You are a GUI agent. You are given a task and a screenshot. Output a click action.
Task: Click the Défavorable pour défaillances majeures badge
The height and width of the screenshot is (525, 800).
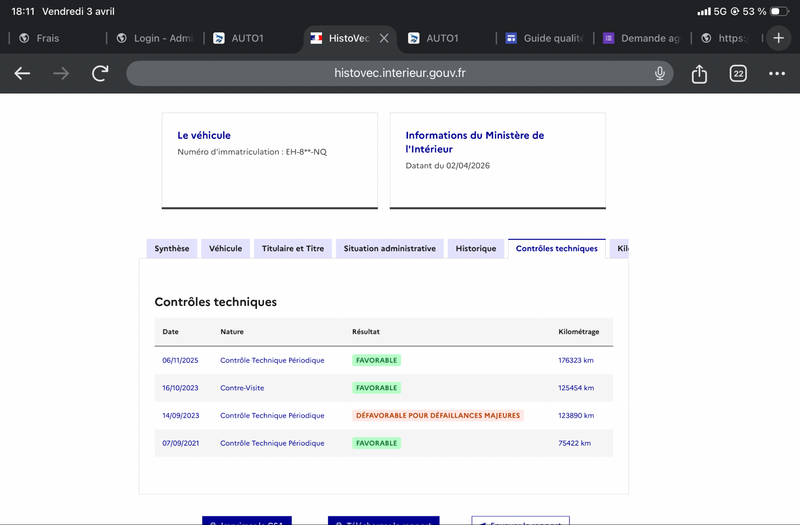(437, 415)
